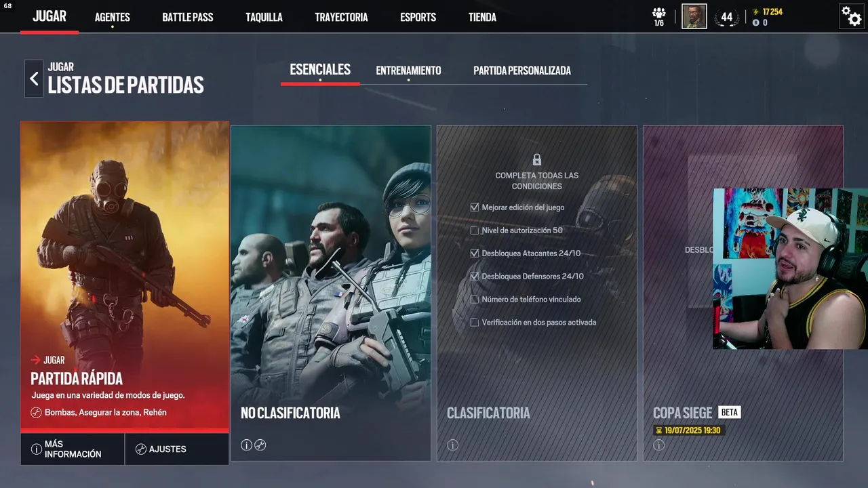Select the Clasificatoria playlist title

pos(488,413)
